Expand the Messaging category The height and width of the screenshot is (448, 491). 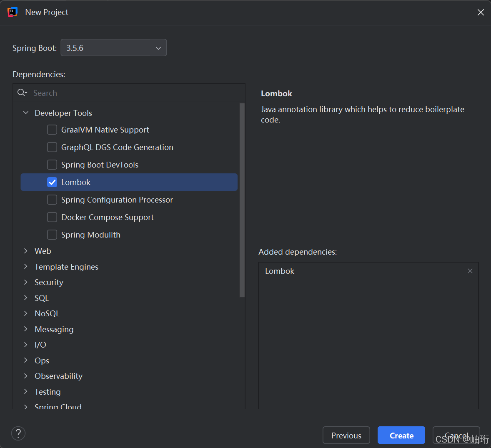coord(26,329)
